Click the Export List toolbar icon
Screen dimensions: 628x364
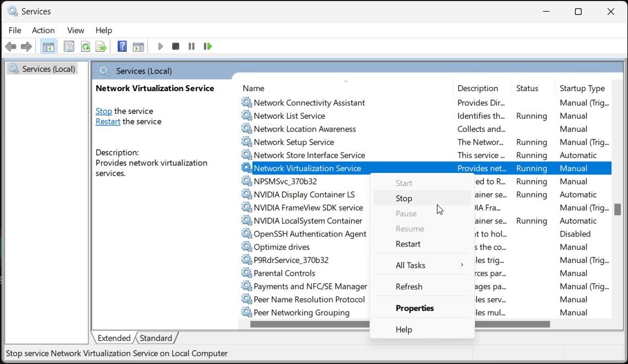[x=101, y=46]
